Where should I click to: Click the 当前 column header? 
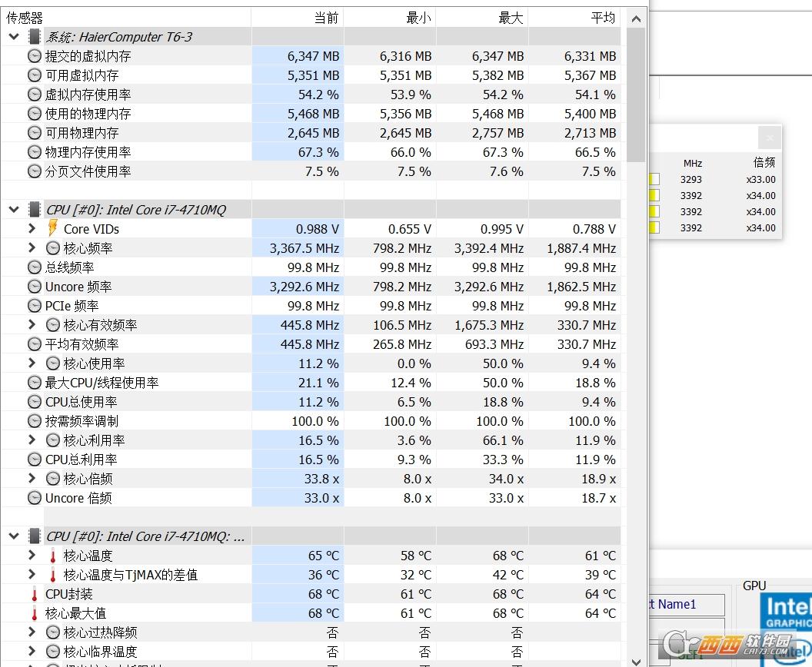[298, 18]
